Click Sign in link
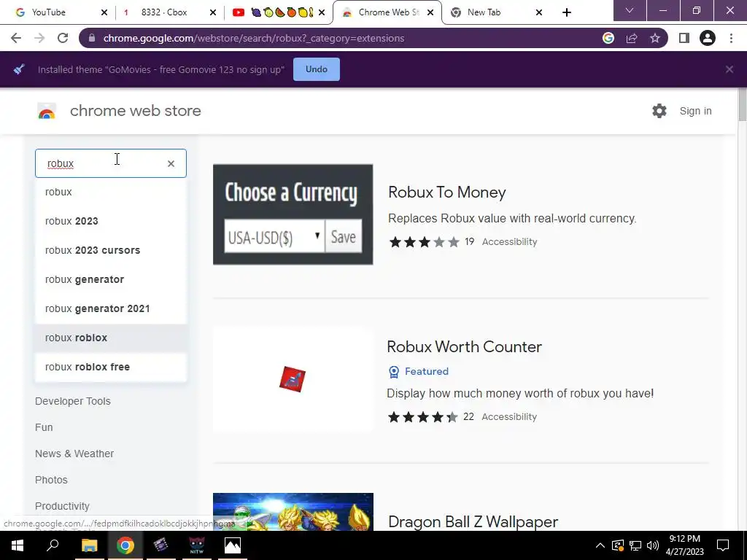The height and width of the screenshot is (560, 747). tap(695, 111)
